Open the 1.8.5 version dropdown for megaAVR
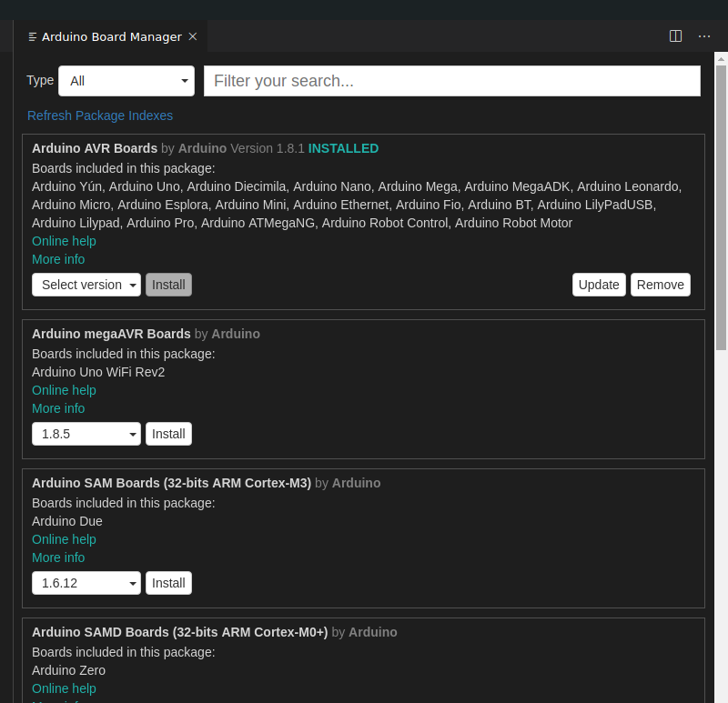This screenshot has width=728, height=703. pos(86,434)
